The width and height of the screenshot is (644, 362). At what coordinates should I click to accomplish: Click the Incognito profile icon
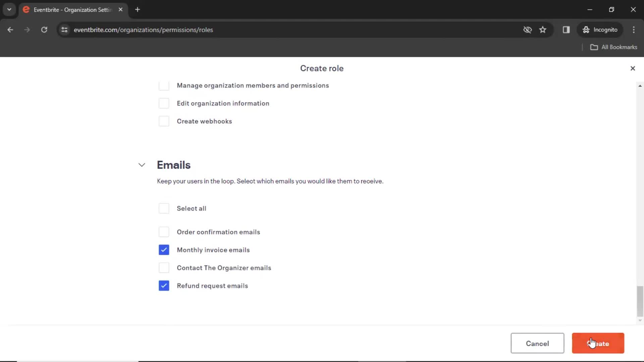click(x=586, y=29)
